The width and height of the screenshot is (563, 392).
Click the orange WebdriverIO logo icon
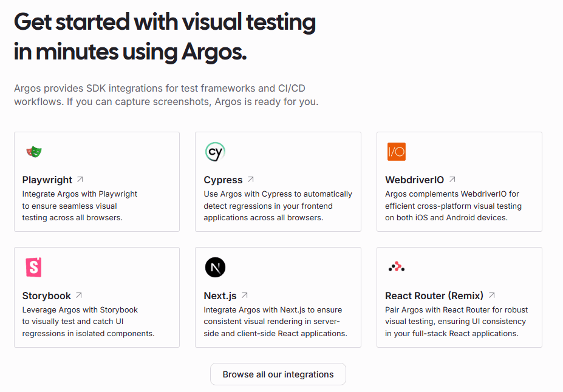[x=397, y=152]
